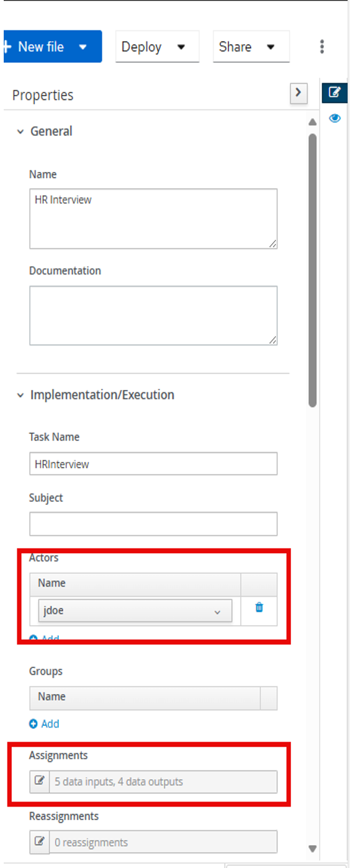This screenshot has width=350, height=868.
Task: Click the scrollbar down arrow
Action: [x=313, y=848]
